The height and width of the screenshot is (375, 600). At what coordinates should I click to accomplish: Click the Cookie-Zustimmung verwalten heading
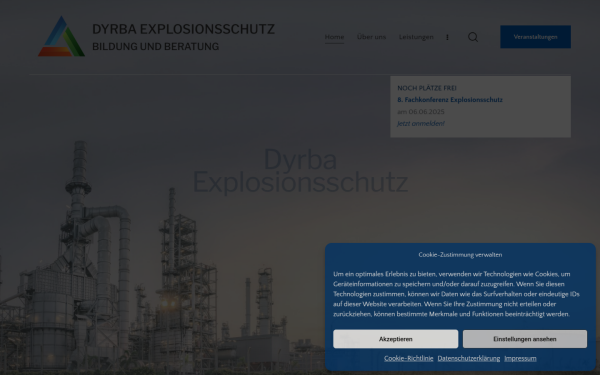tap(460, 255)
